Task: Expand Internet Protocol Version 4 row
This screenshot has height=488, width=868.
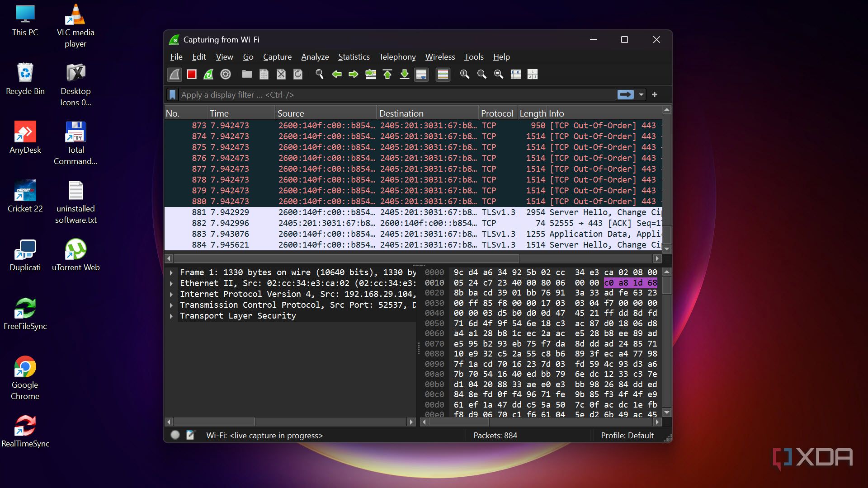Action: (171, 294)
